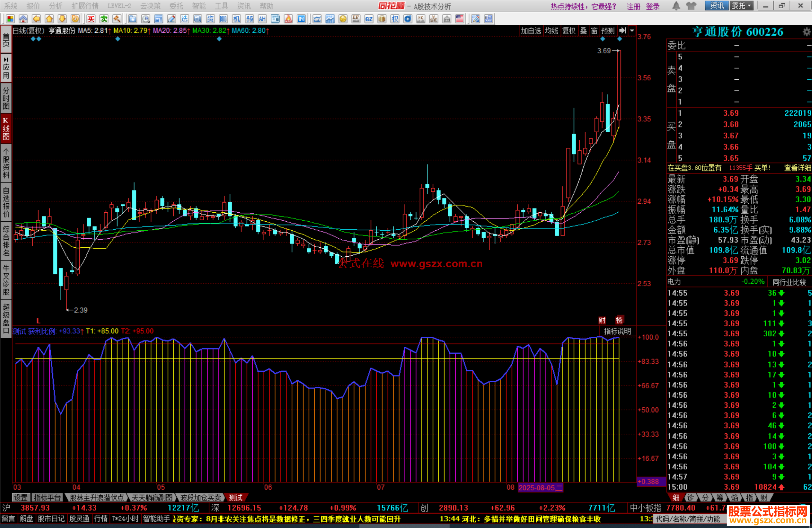
Task: Click the AH shares toolbar icon
Action: [x=262, y=19]
